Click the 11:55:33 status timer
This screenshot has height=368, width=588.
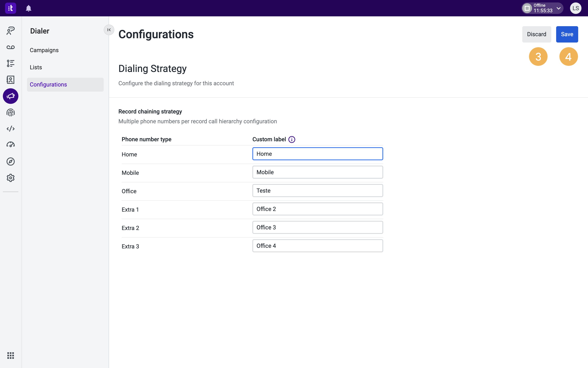click(x=543, y=11)
